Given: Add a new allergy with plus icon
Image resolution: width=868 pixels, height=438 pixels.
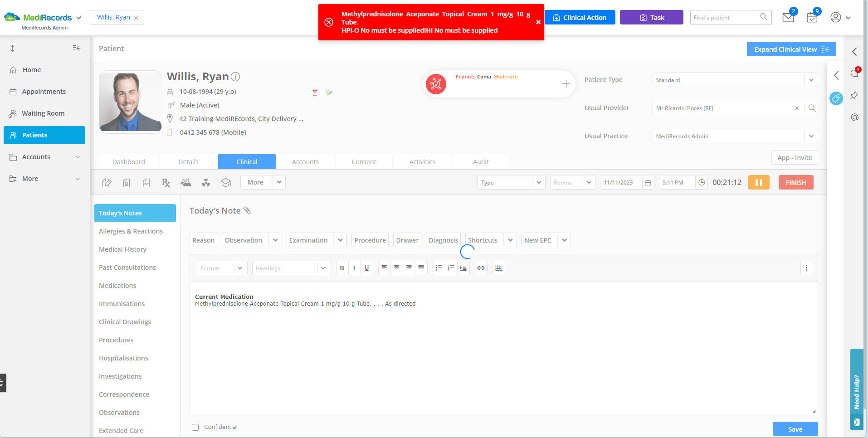Looking at the screenshot, I should point(566,84).
